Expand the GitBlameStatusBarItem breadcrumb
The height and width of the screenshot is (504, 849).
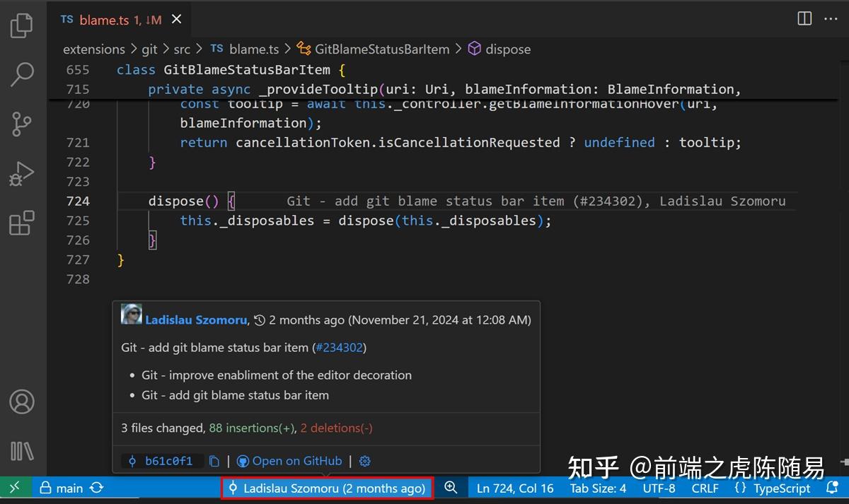pos(383,49)
